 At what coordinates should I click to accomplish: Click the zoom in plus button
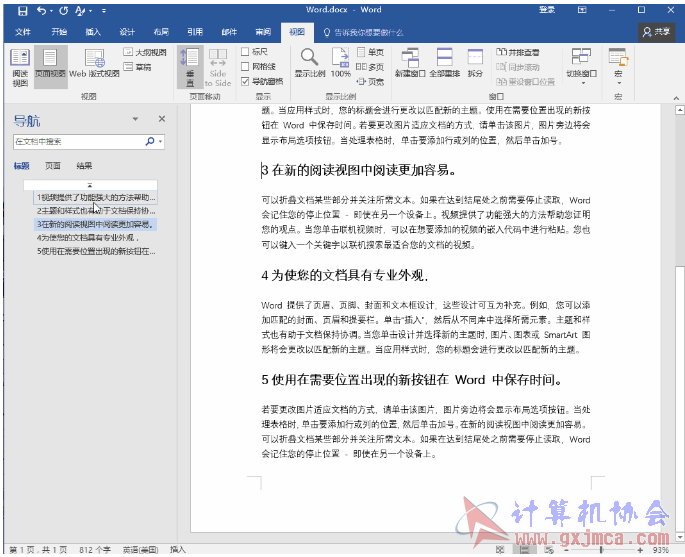tap(640, 550)
